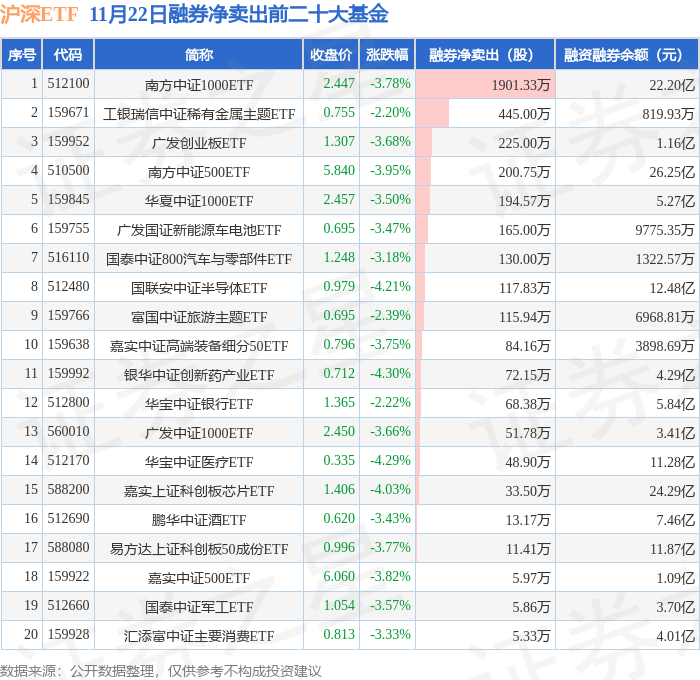Click the 涨跌幅 column header
This screenshot has height=680, width=700.
tap(387, 55)
